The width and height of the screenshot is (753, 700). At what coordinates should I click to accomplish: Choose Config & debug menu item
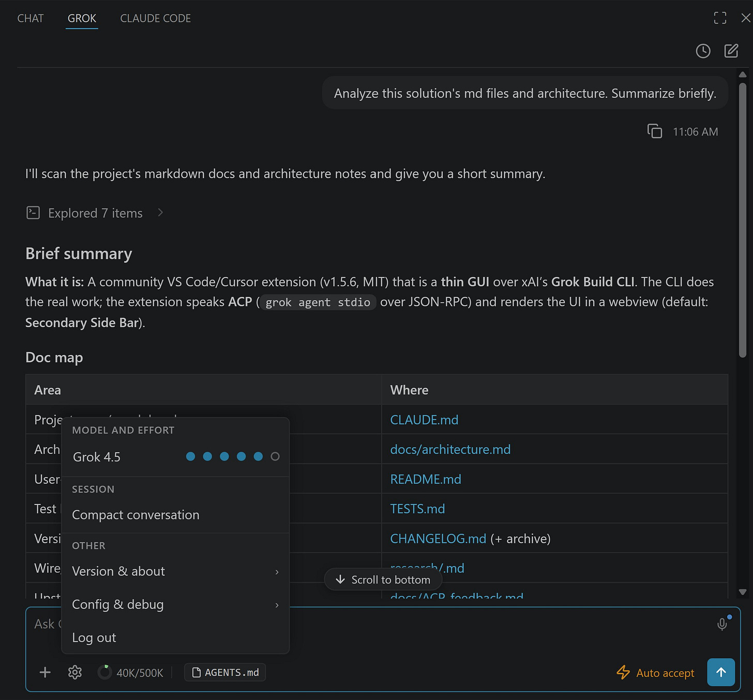(x=175, y=604)
